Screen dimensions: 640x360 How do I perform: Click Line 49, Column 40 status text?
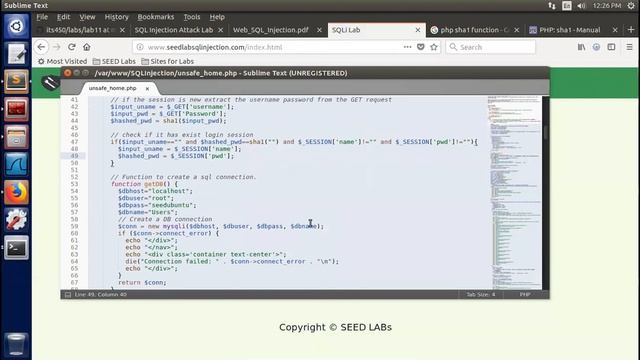point(101,294)
